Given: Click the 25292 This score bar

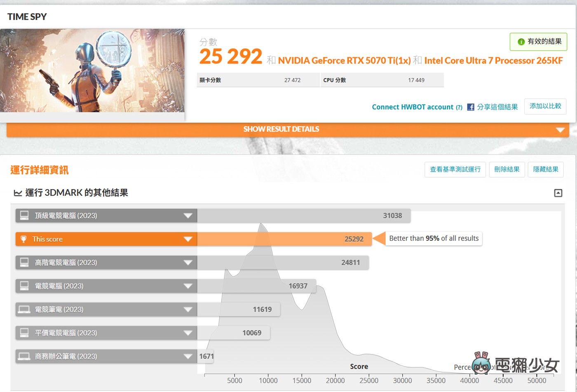Looking at the screenshot, I should pyautogui.click(x=284, y=239).
